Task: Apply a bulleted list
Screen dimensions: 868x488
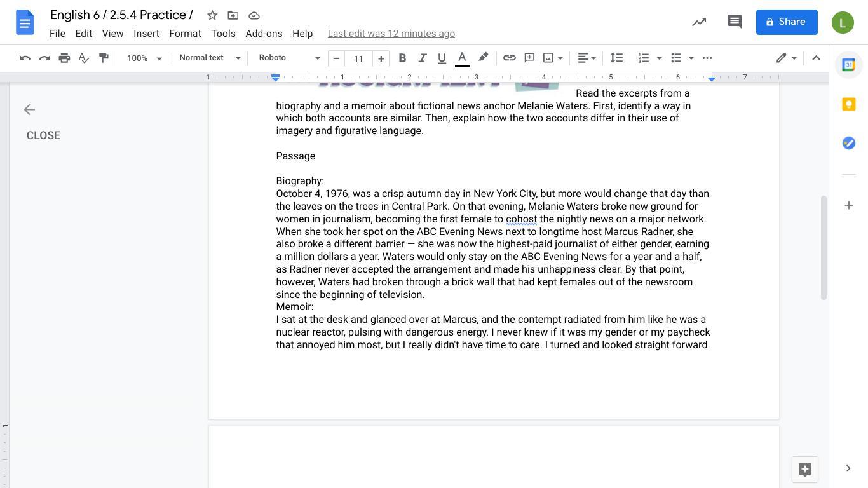Action: pyautogui.click(x=676, y=58)
